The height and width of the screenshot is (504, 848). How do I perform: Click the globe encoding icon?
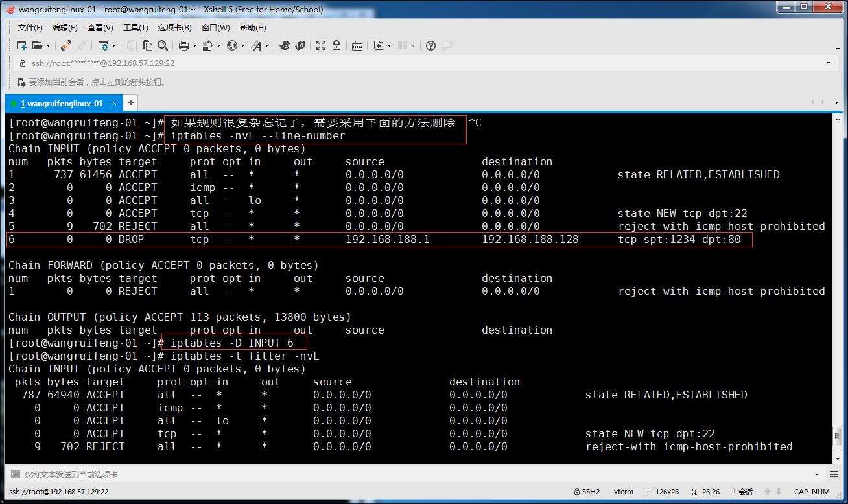[x=232, y=45]
